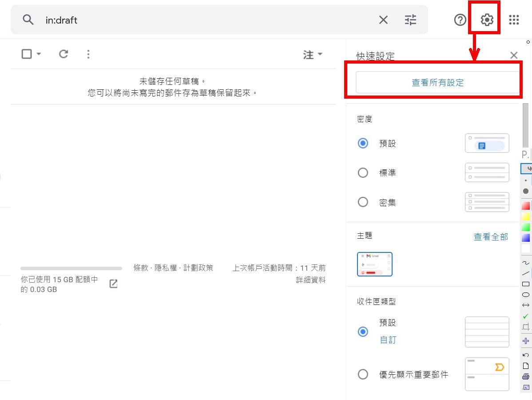
Task: Select the ellipse drawing tool
Action: pyautogui.click(x=525, y=294)
